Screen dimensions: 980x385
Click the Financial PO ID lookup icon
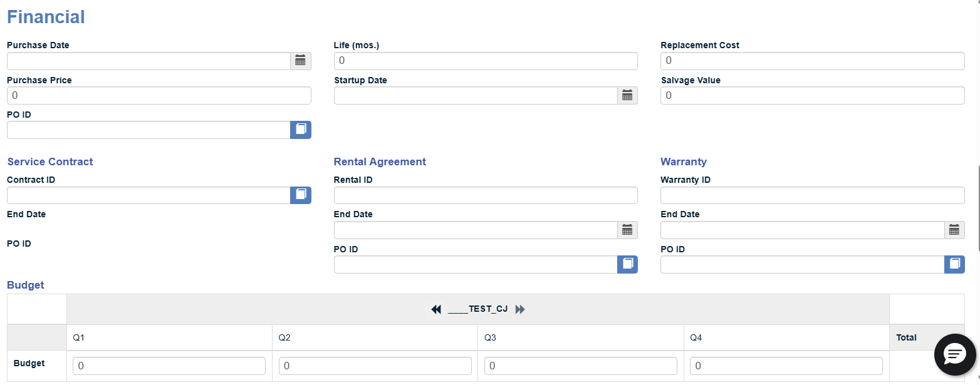(x=301, y=130)
